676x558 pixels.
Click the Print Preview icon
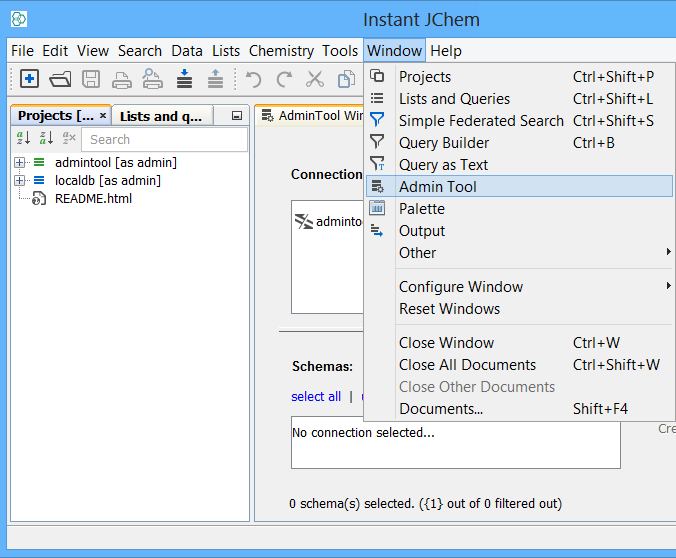pos(153,79)
